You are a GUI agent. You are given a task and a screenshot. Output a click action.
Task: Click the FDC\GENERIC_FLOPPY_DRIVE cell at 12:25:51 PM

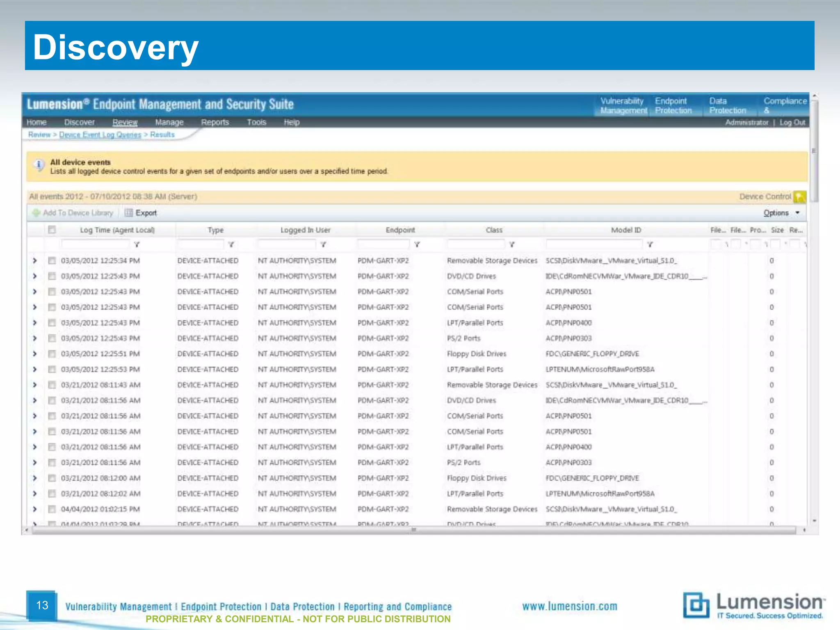coord(592,354)
